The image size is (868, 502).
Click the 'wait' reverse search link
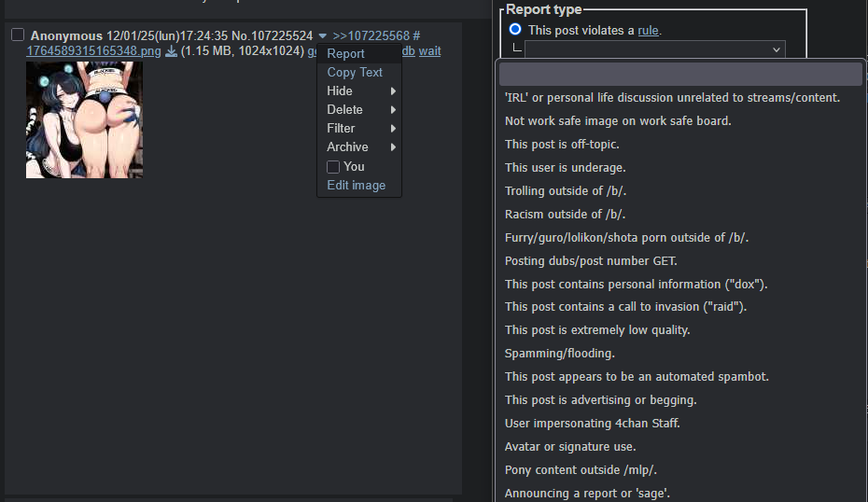(429, 51)
